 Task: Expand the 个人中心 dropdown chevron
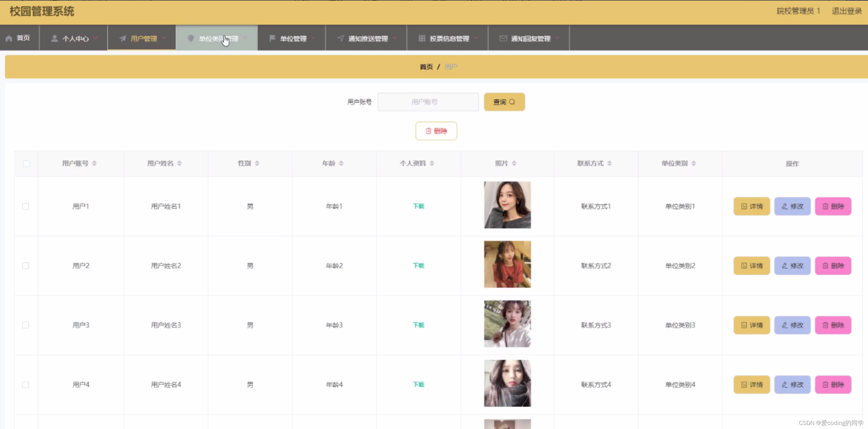(96, 38)
